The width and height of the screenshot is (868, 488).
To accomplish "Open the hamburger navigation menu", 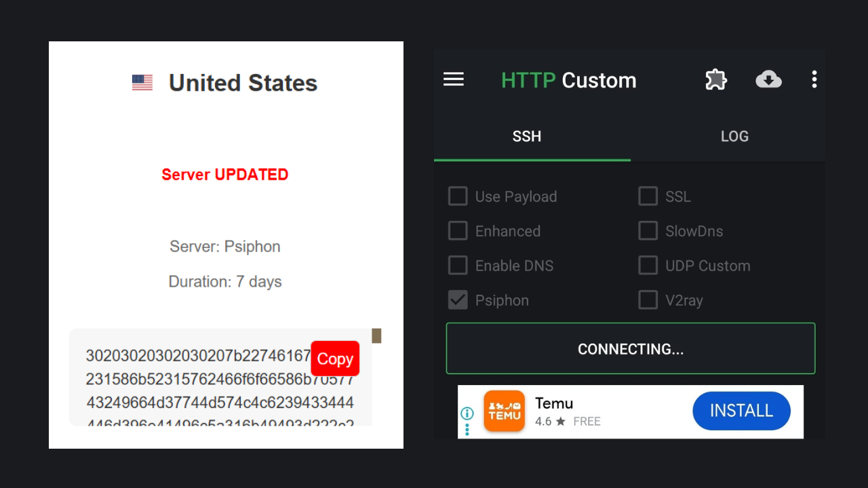I will pyautogui.click(x=454, y=80).
